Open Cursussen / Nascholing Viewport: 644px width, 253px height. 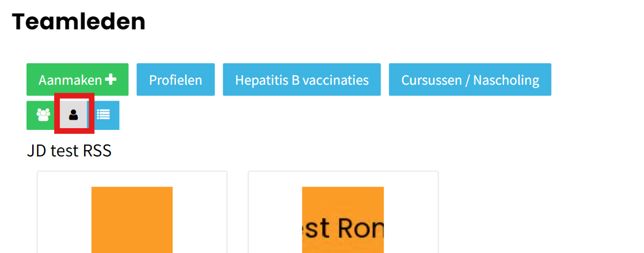[x=470, y=80]
